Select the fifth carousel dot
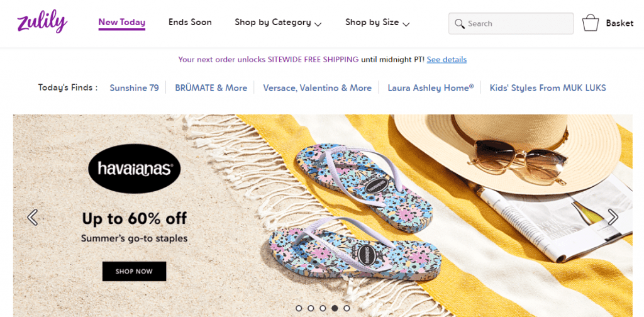The height and width of the screenshot is (317, 644). 347,308
